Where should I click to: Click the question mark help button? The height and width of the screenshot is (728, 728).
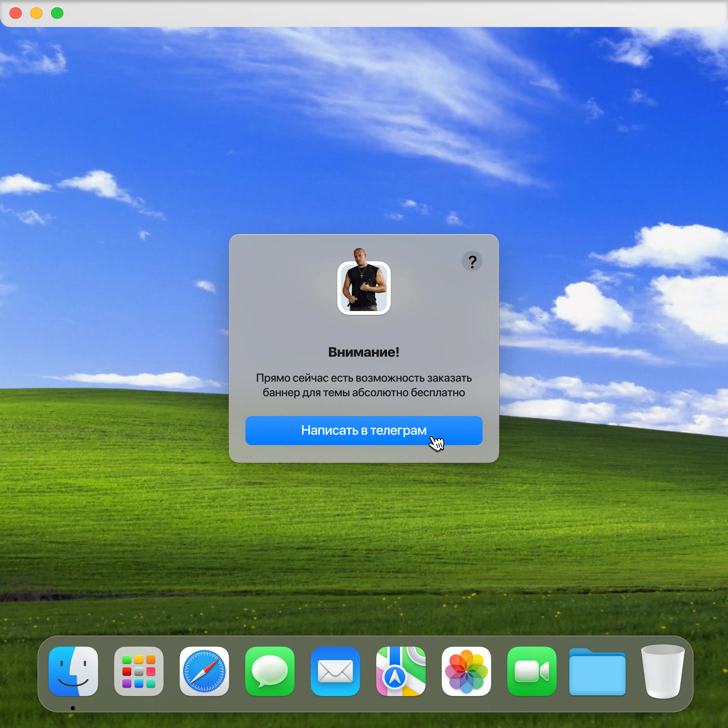point(472,261)
